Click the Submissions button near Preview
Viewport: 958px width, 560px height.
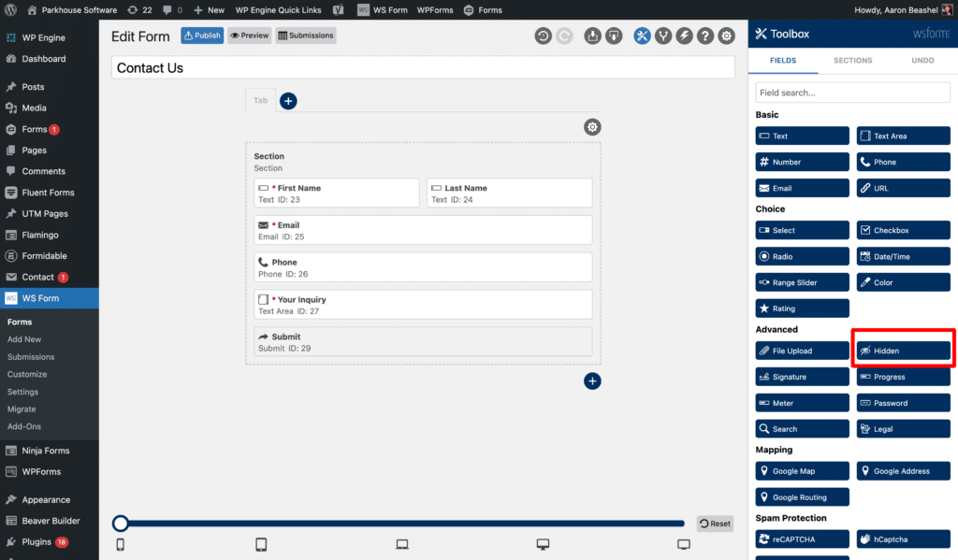pyautogui.click(x=306, y=36)
